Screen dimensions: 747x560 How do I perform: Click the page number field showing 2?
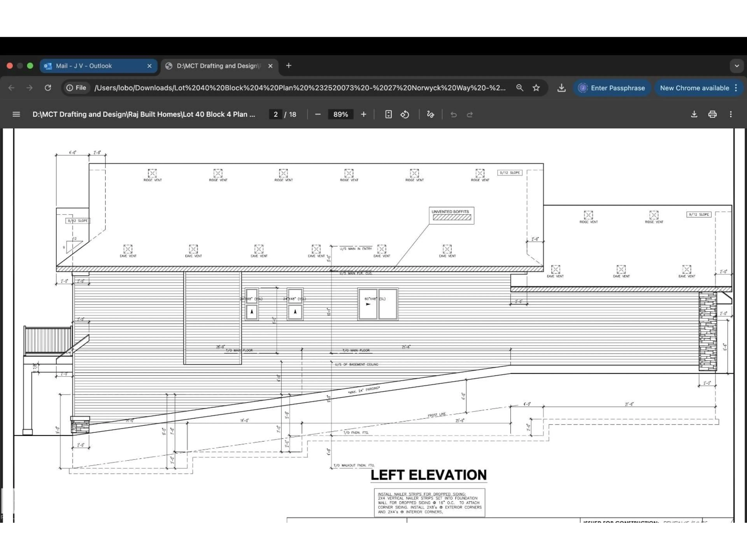pyautogui.click(x=276, y=114)
